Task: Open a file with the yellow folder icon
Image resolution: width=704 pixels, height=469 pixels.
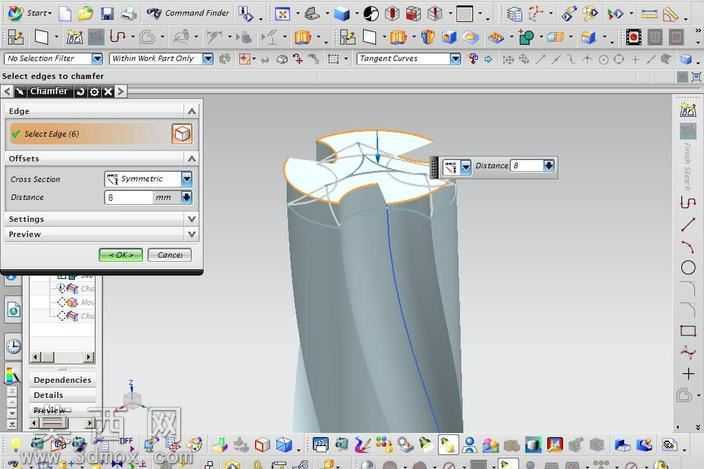Action: point(85,13)
